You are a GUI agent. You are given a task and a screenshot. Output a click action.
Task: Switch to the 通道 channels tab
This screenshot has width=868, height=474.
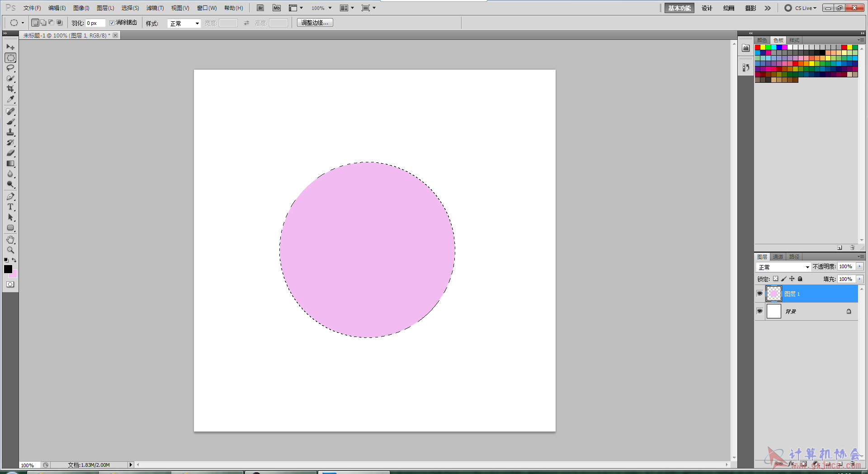[778, 257]
